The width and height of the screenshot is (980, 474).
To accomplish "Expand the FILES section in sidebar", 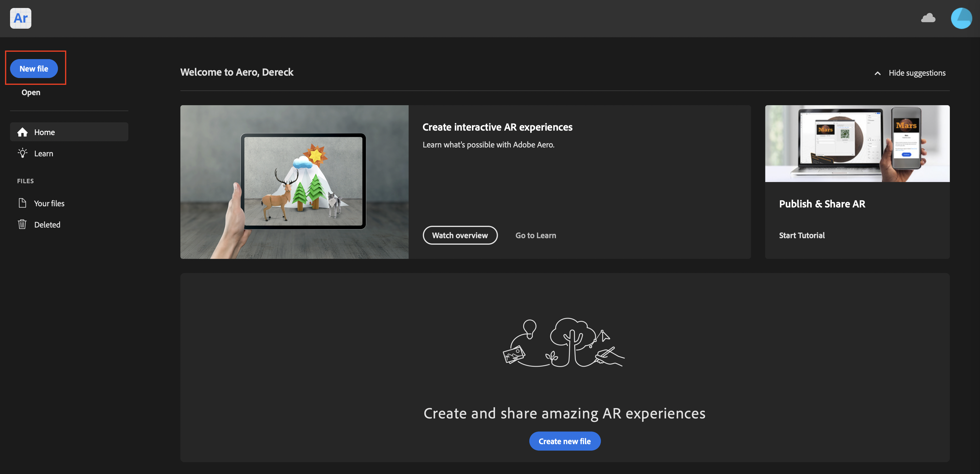I will click(25, 181).
